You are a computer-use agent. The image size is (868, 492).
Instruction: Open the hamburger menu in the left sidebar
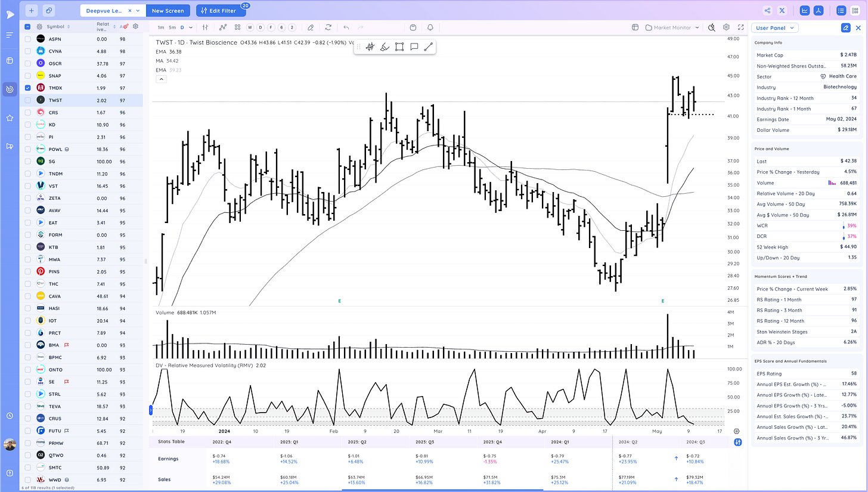point(10,35)
